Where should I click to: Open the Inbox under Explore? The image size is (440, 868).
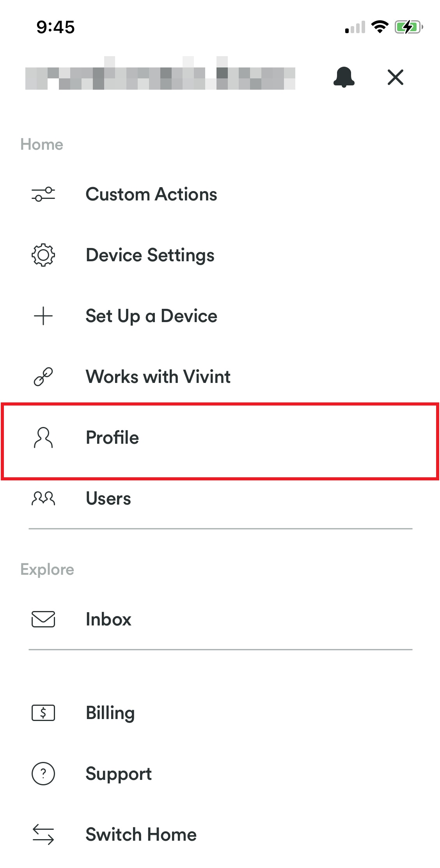click(x=108, y=619)
